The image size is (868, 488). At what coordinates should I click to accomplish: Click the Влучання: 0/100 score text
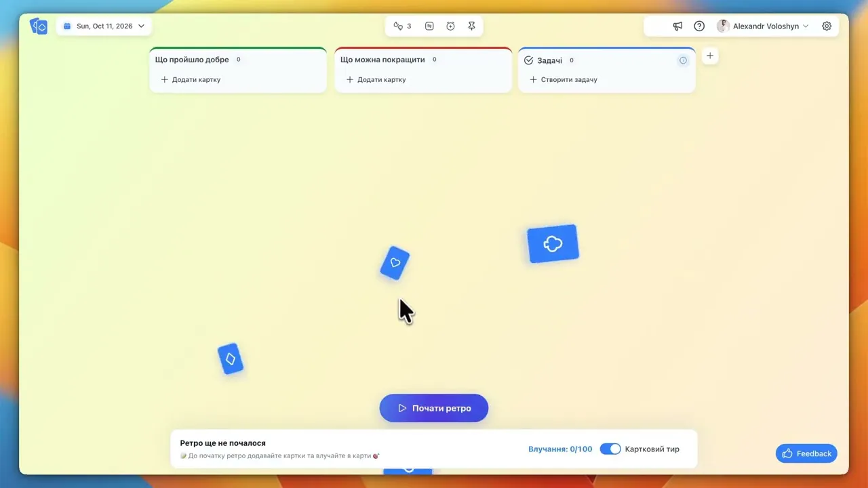(x=560, y=449)
